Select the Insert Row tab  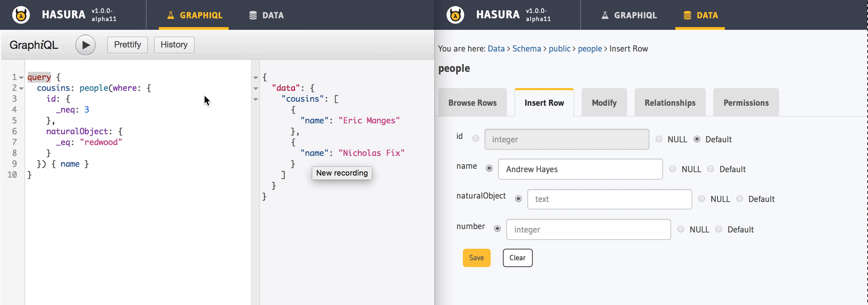point(544,103)
